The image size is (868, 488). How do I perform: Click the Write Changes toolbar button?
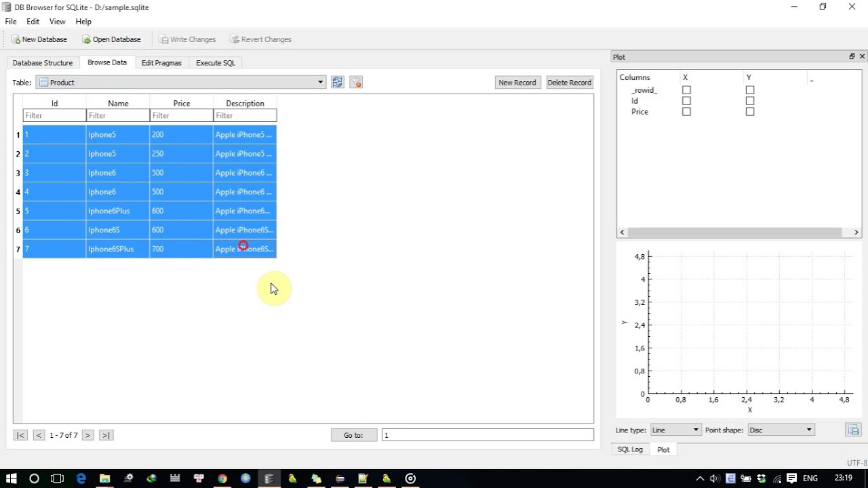[187, 39]
